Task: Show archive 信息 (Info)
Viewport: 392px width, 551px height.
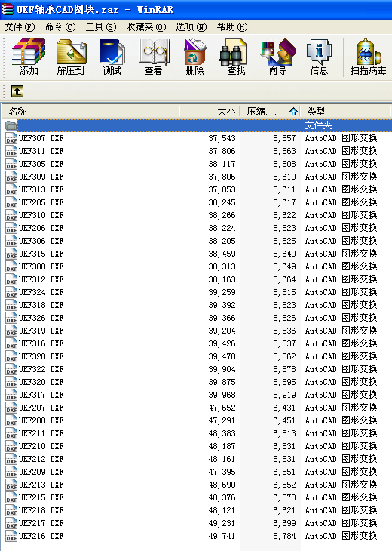Action: pyautogui.click(x=319, y=57)
